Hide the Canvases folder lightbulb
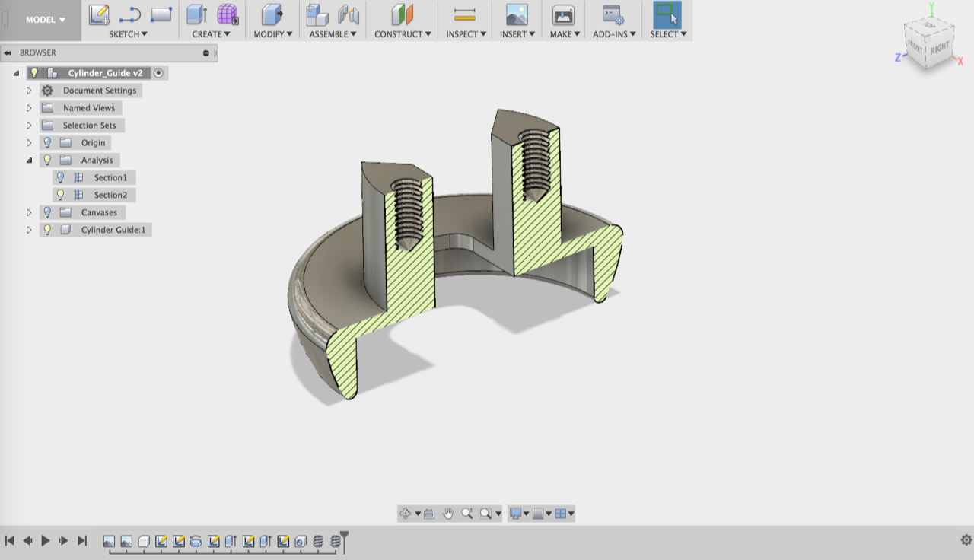The image size is (974, 560). (x=47, y=212)
